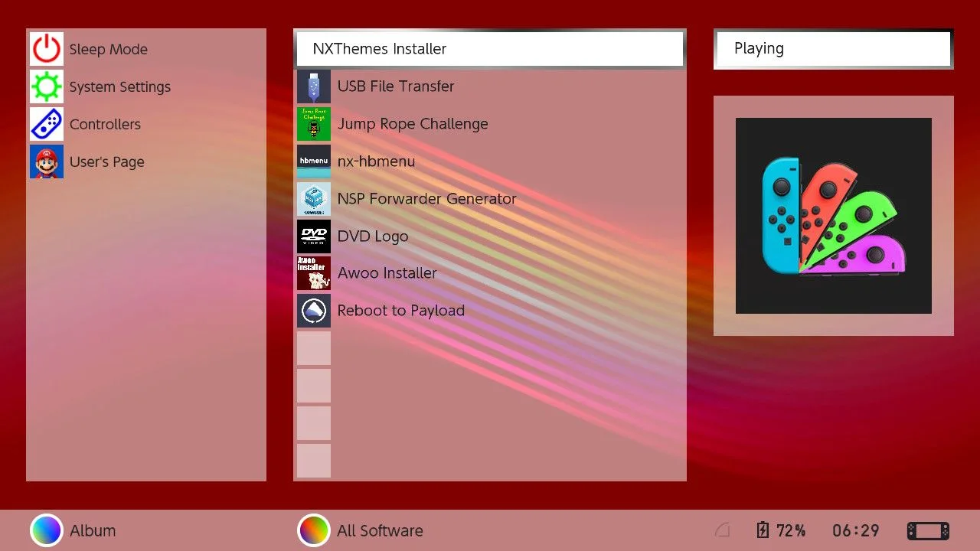Click the All Software circle icon

tap(313, 530)
